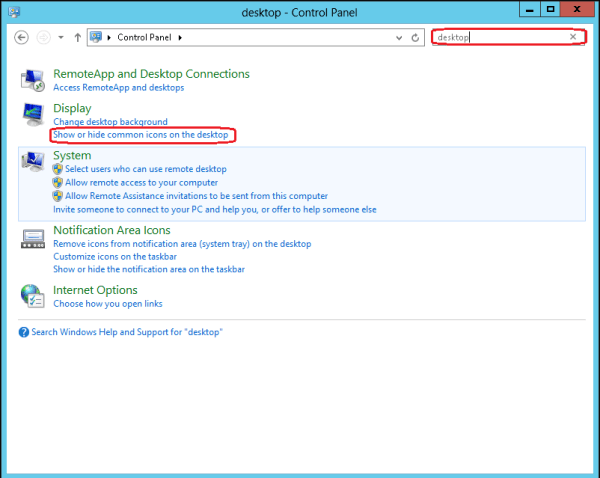Click Search Windows Help and Support link
600x478 pixels.
pyautogui.click(x=126, y=331)
